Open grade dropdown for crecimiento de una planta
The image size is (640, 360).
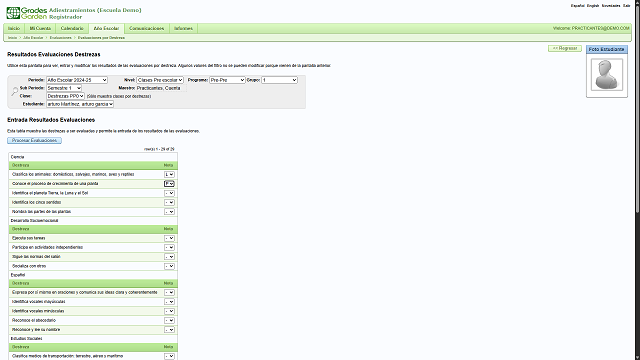[169, 184]
